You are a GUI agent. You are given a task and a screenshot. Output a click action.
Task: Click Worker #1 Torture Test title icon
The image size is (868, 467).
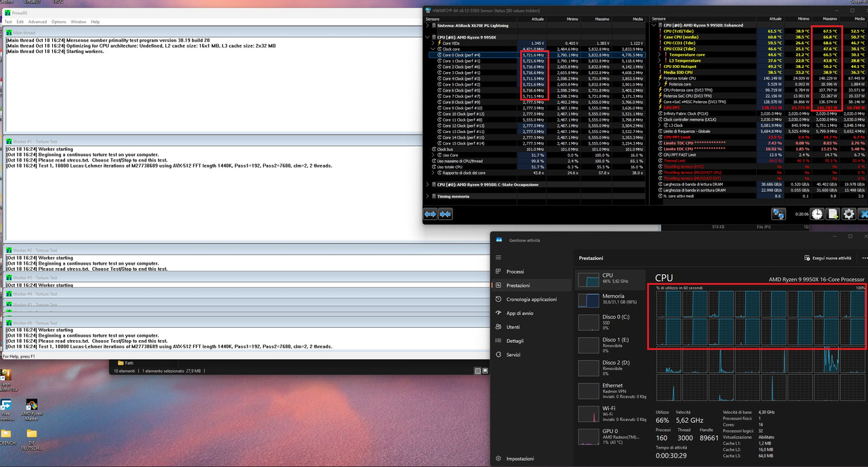(x=8, y=141)
